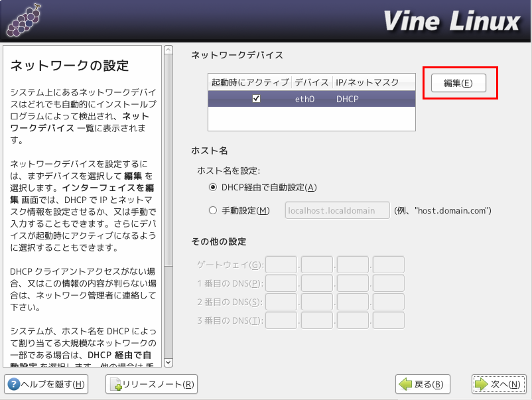The image size is (532, 400).
Task: Click the help question mark icon
Action: [x=13, y=384]
